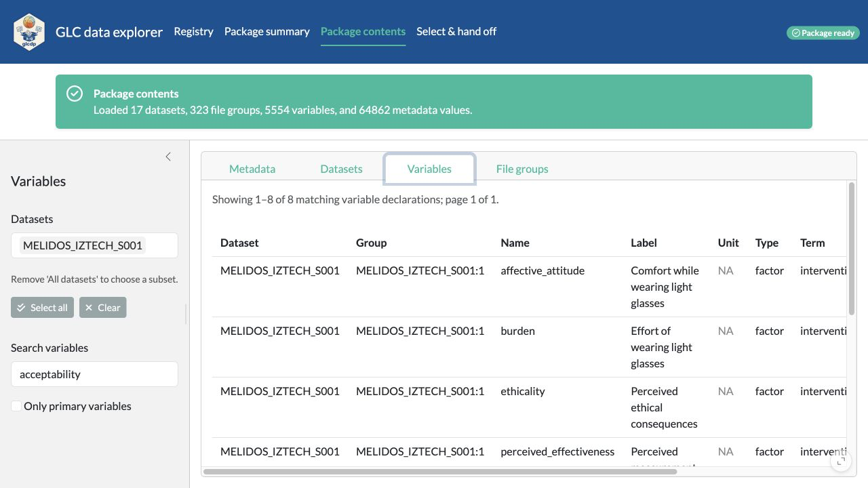Click the Group column header

371,243
